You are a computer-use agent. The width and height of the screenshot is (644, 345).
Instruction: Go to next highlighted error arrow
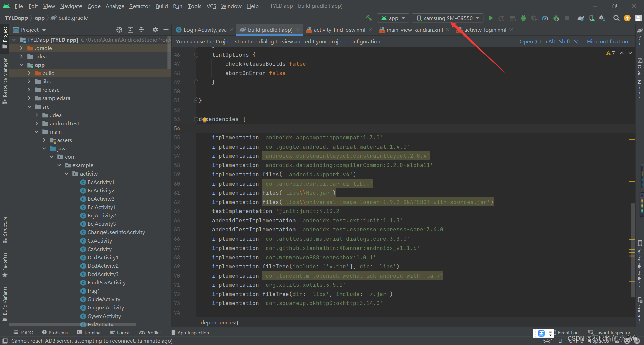pos(630,53)
